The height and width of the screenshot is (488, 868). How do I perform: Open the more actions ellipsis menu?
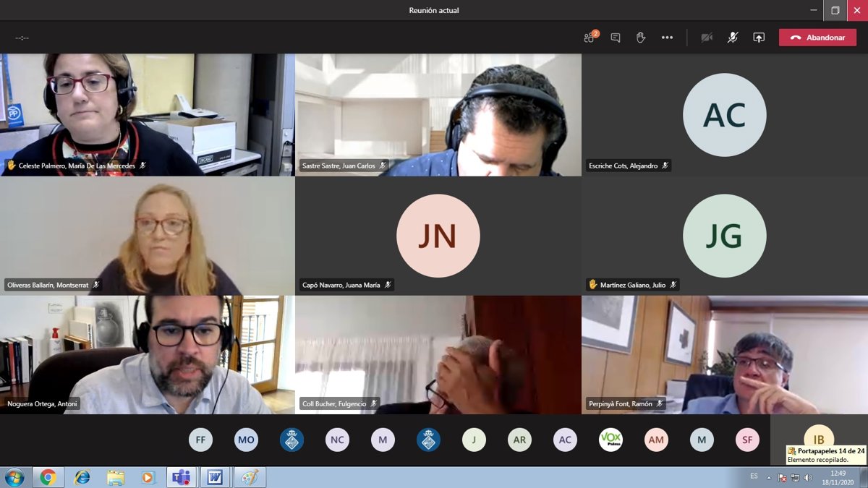pos(667,38)
